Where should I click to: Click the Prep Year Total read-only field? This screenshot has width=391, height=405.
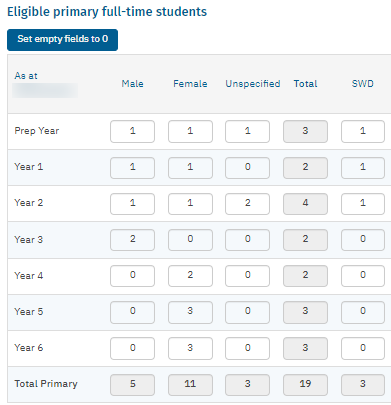point(305,131)
